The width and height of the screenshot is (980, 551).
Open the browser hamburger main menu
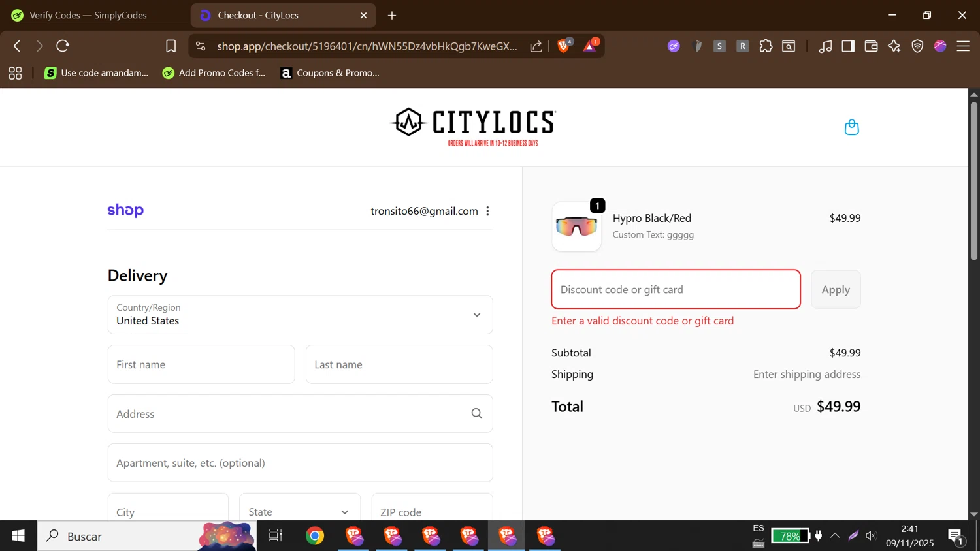[963, 46]
